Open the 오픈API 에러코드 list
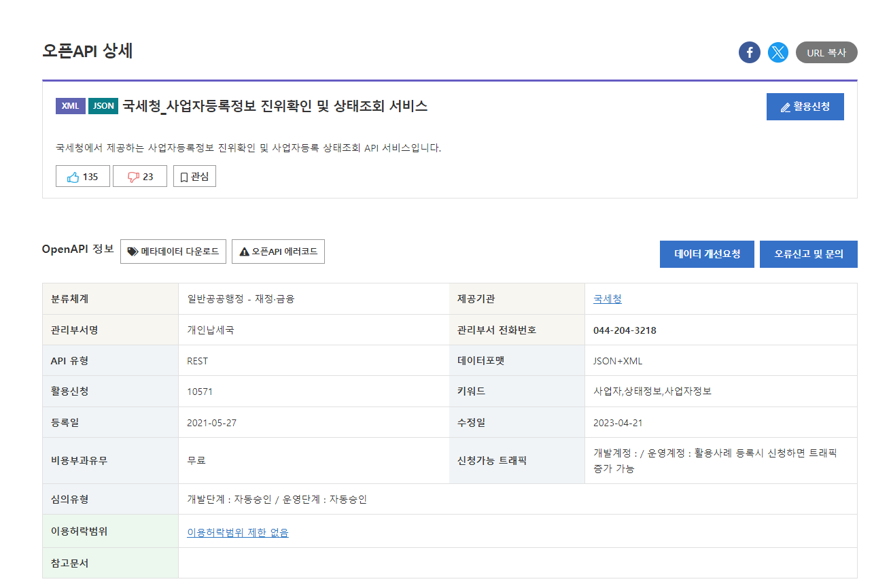 coord(278,252)
